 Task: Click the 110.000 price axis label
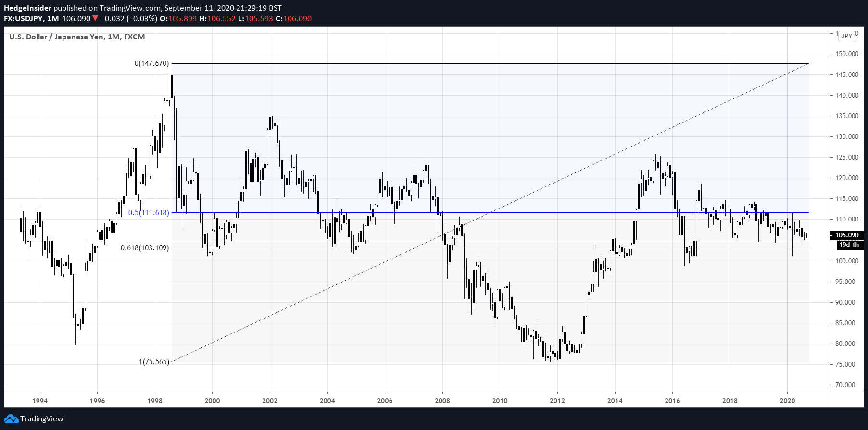847,219
